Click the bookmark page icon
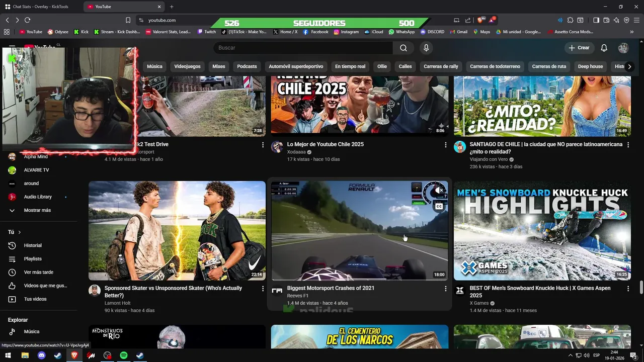This screenshot has height=362, width=644. 128,20
